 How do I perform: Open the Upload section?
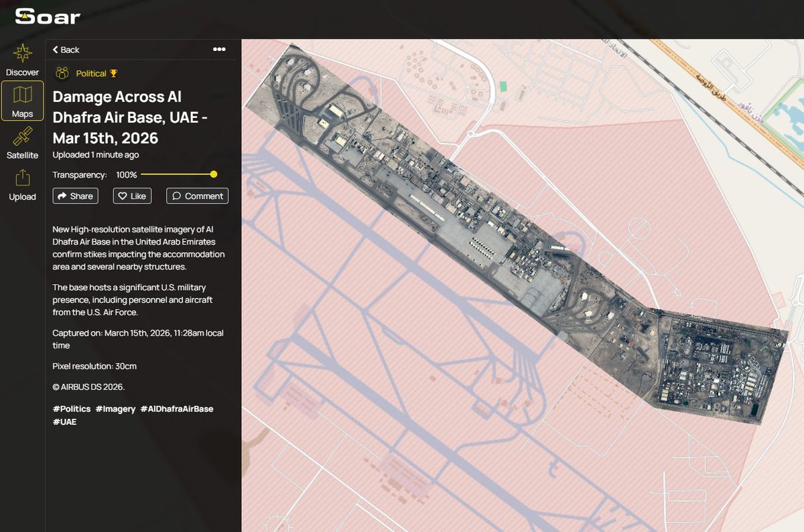(x=23, y=185)
